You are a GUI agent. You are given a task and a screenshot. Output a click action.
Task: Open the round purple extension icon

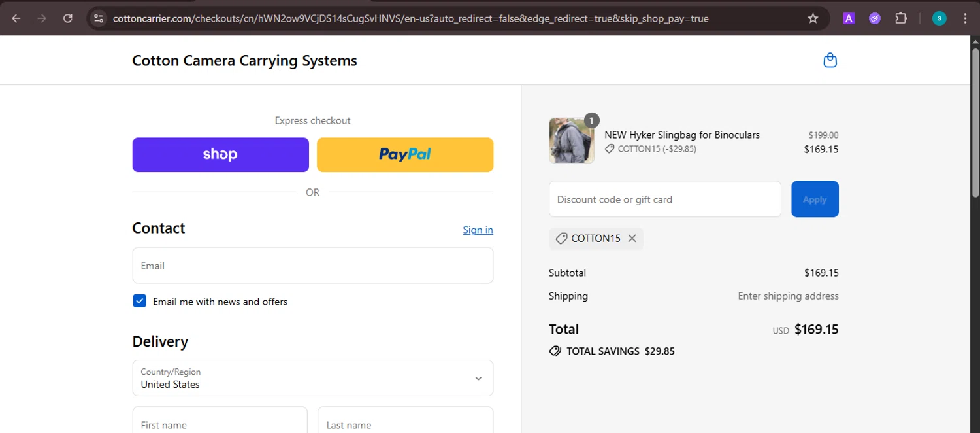875,18
